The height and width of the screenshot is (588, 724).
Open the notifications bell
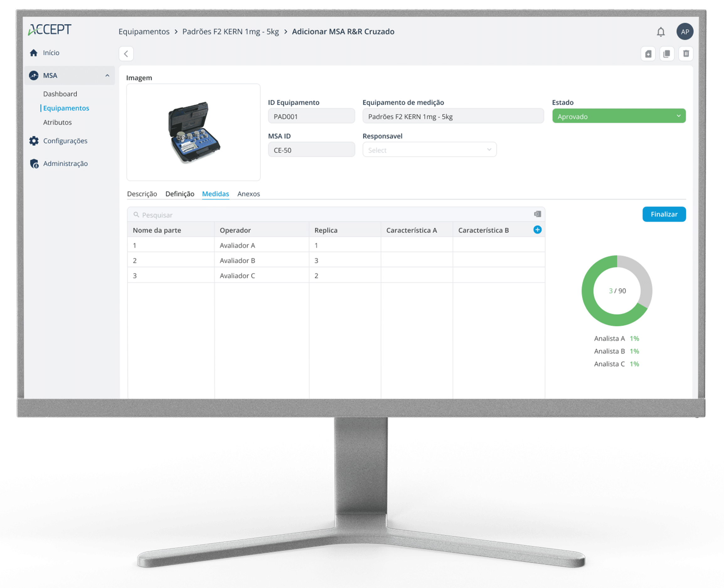tap(660, 32)
